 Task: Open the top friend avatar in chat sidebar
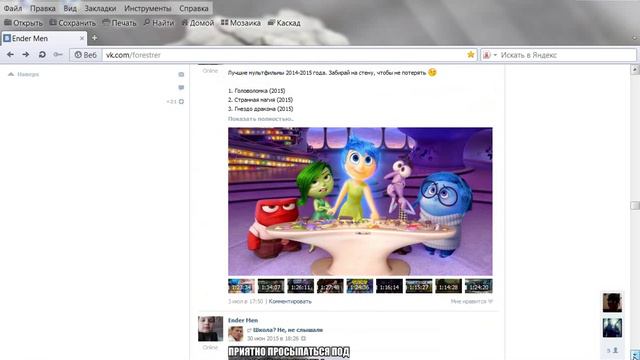point(612,302)
